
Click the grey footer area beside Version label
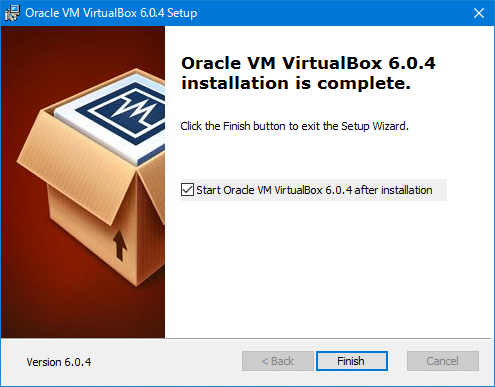pyautogui.click(x=167, y=362)
